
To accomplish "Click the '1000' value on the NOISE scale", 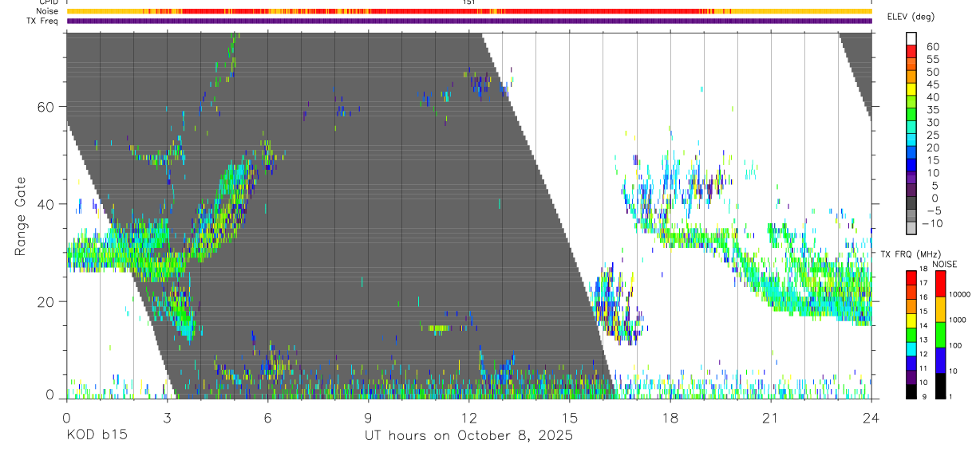I will [x=958, y=320].
